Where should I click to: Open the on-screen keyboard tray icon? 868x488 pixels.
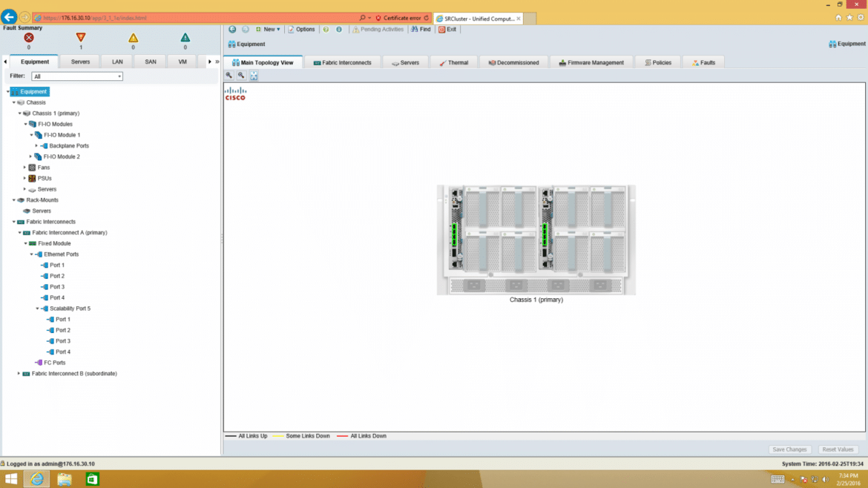(777, 479)
